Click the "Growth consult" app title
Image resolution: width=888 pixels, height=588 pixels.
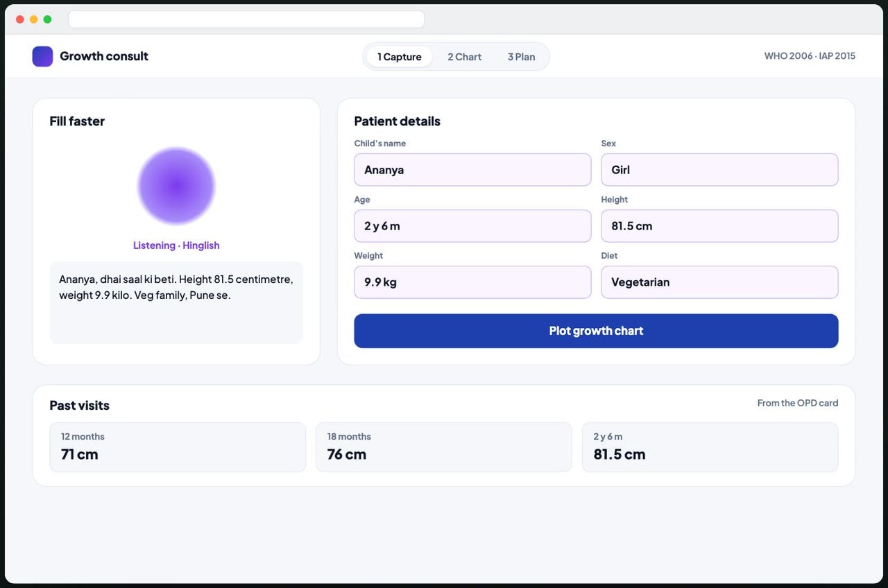(x=104, y=56)
